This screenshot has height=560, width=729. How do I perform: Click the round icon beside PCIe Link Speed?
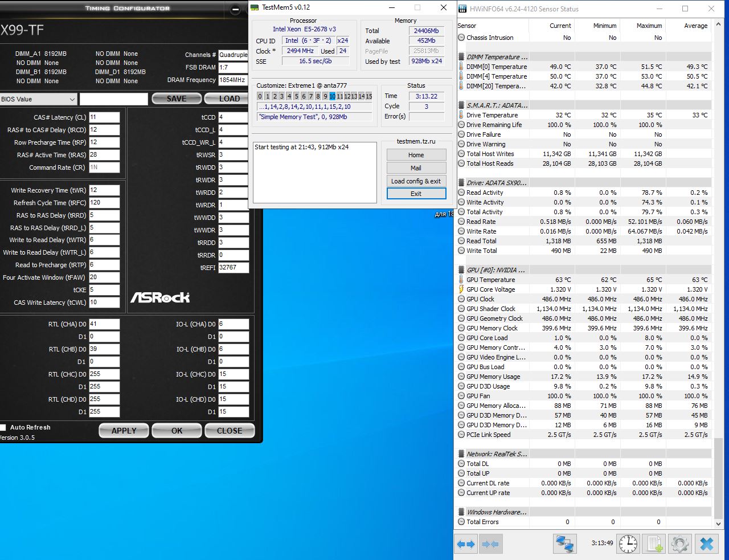(x=461, y=435)
